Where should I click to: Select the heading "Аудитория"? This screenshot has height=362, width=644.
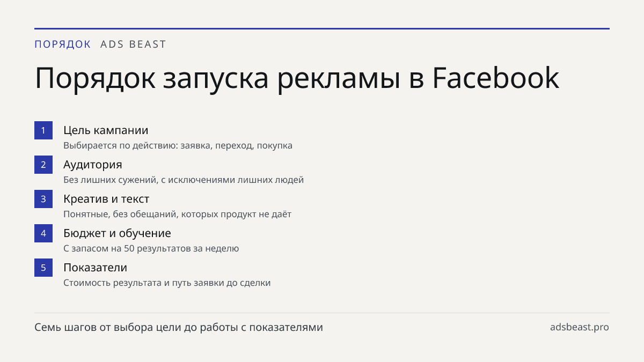(x=93, y=165)
